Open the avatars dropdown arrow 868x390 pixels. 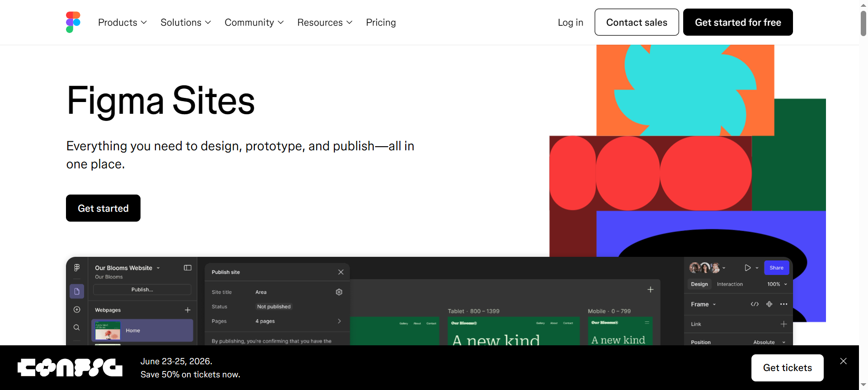pyautogui.click(x=724, y=268)
